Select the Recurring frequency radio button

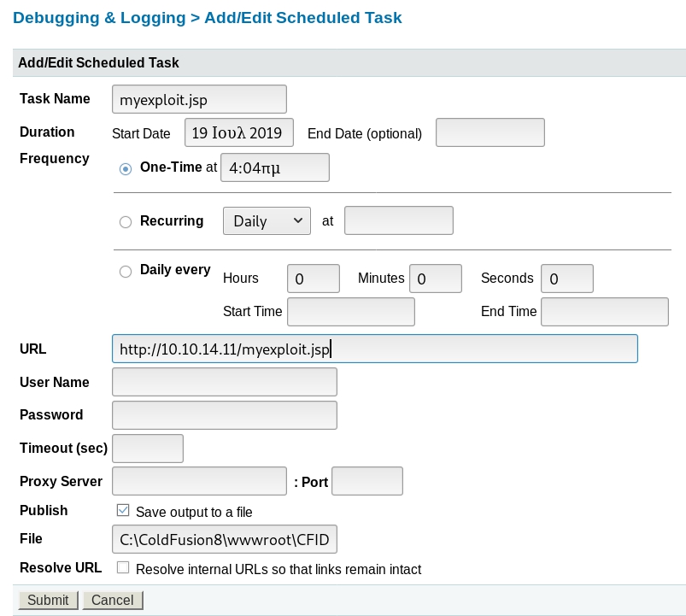[126, 222]
